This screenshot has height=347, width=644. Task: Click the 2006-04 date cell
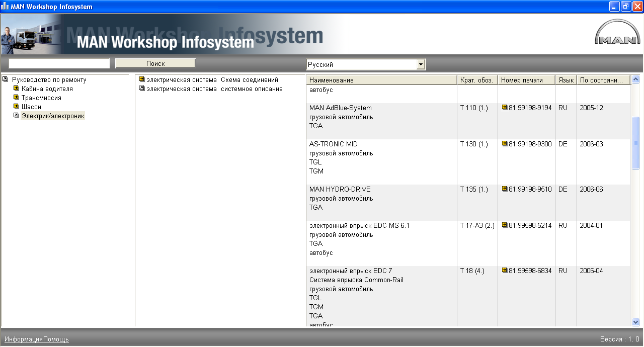(591, 271)
